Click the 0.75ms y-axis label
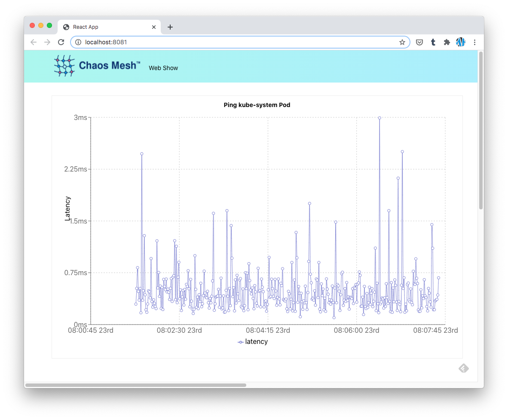The height and width of the screenshot is (420, 508). click(x=76, y=273)
